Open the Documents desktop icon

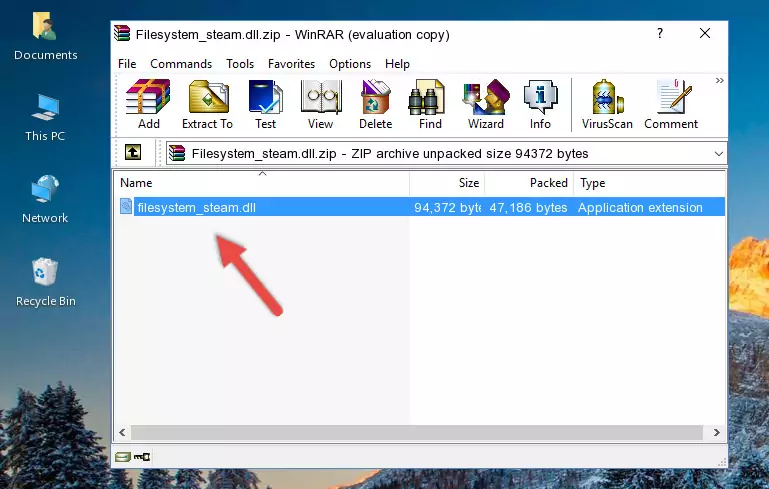(46, 37)
